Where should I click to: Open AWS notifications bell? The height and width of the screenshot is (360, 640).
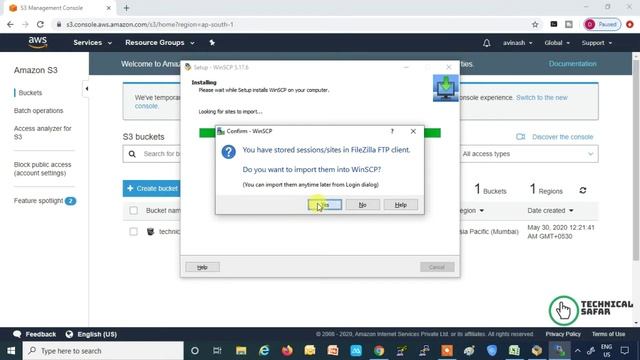click(x=487, y=43)
